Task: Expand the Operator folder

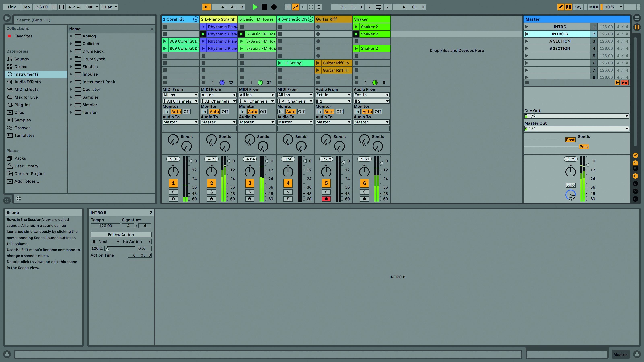Action: pyautogui.click(x=71, y=89)
